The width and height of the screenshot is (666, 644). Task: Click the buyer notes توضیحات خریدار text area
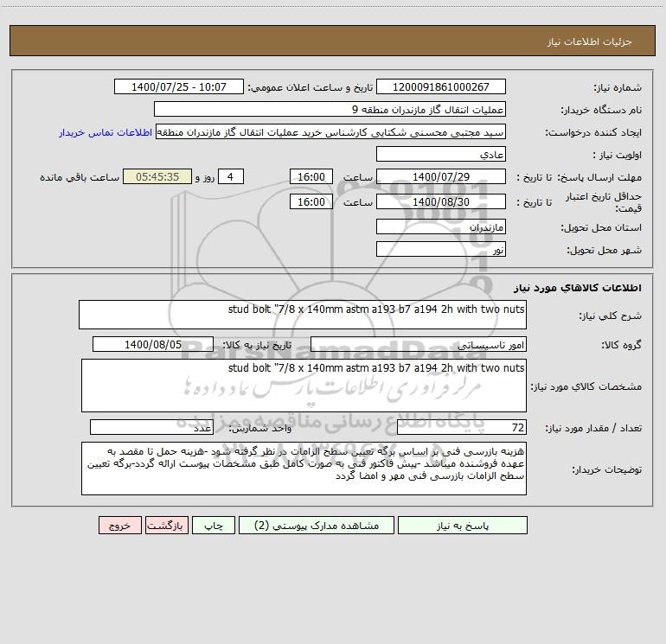click(x=304, y=469)
